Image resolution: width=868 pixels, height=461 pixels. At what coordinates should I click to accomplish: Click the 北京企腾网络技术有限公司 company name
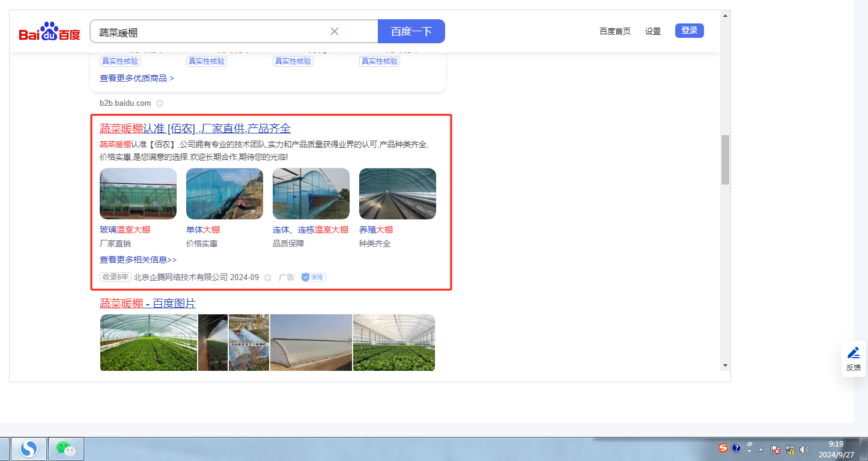point(181,277)
